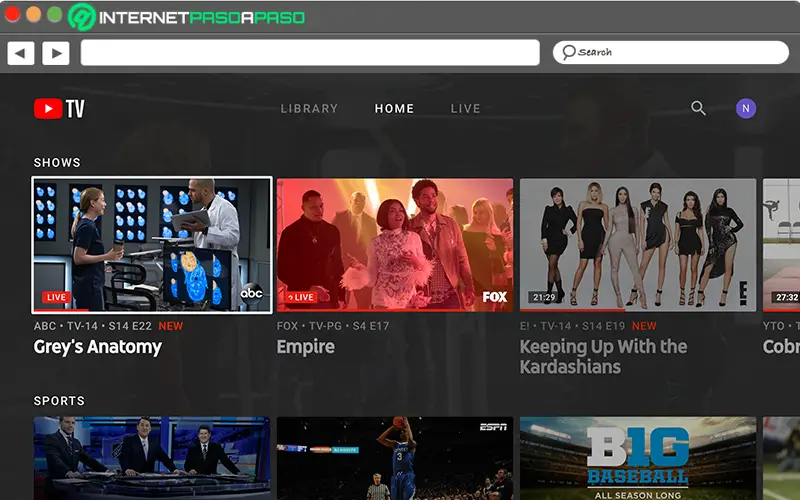Click the LIVE badge on Empire thumbnail
The width and height of the screenshot is (800, 500).
click(x=301, y=297)
